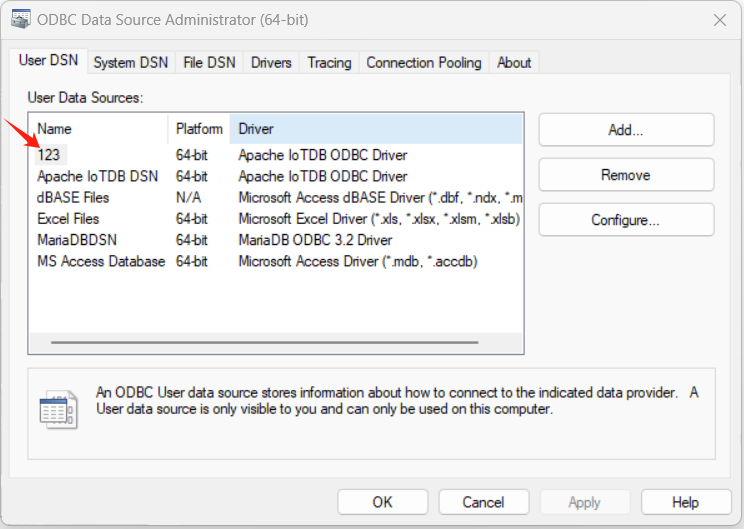The height and width of the screenshot is (529, 744).
Task: Click the Remove button
Action: point(625,175)
